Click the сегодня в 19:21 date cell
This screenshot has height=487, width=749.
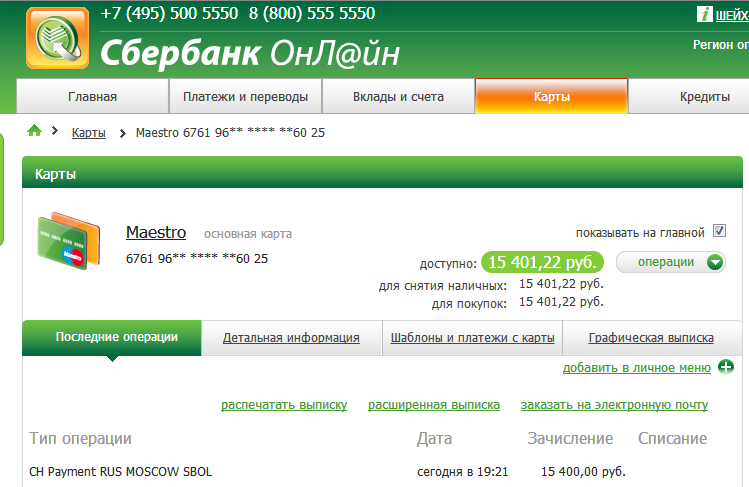click(x=462, y=472)
